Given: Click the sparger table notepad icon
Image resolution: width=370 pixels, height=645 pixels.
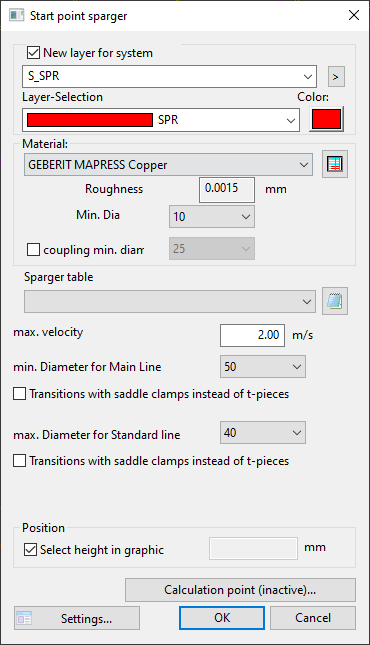Looking at the screenshot, I should pos(335,301).
